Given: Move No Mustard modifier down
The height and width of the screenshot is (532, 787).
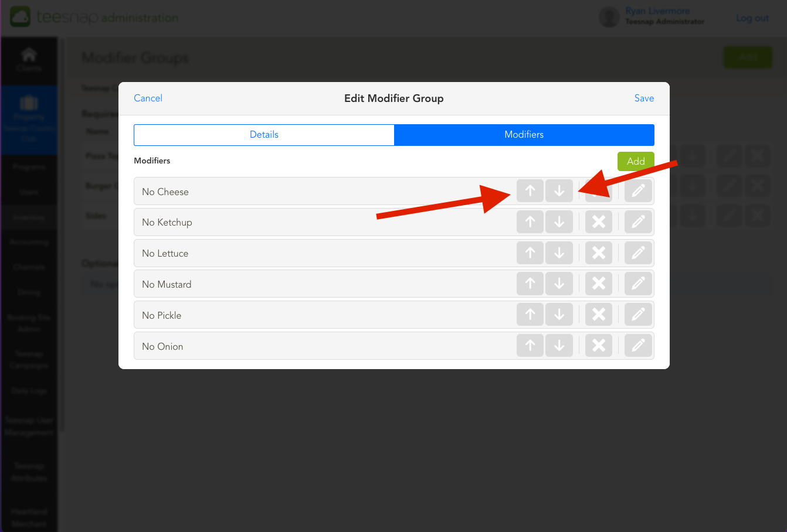Looking at the screenshot, I should click(559, 284).
